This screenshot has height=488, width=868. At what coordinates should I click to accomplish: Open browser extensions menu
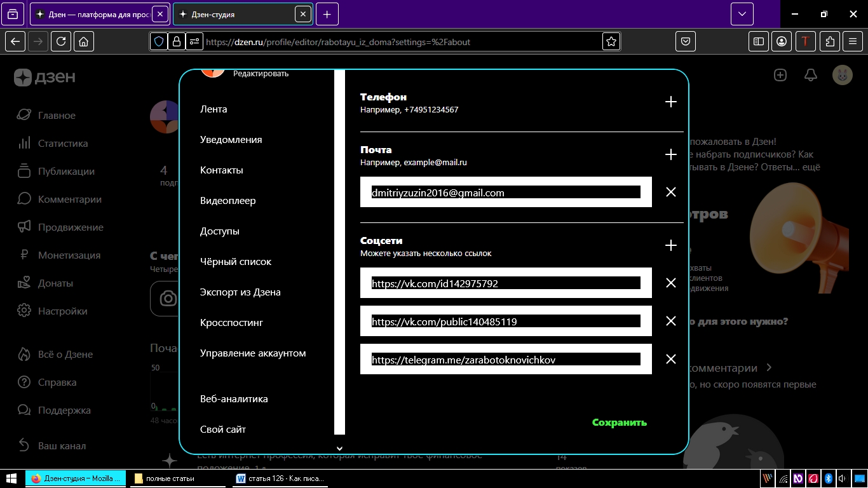click(830, 42)
